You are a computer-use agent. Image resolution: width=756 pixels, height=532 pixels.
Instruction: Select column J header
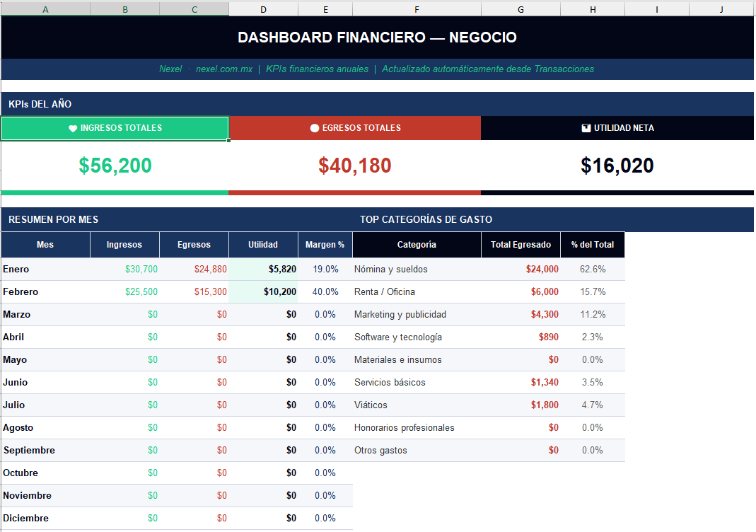[x=721, y=9]
